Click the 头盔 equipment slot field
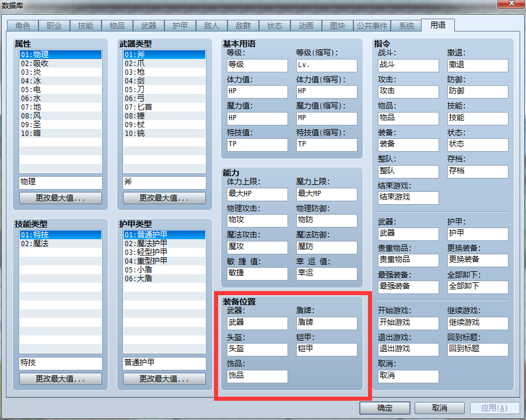Image resolution: width=526 pixels, height=420 pixels. point(257,349)
